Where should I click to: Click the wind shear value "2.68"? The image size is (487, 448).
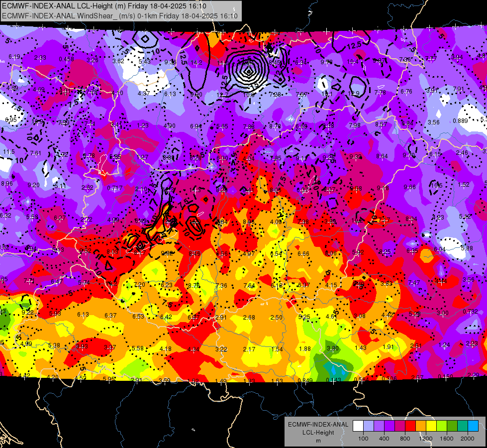249,317
